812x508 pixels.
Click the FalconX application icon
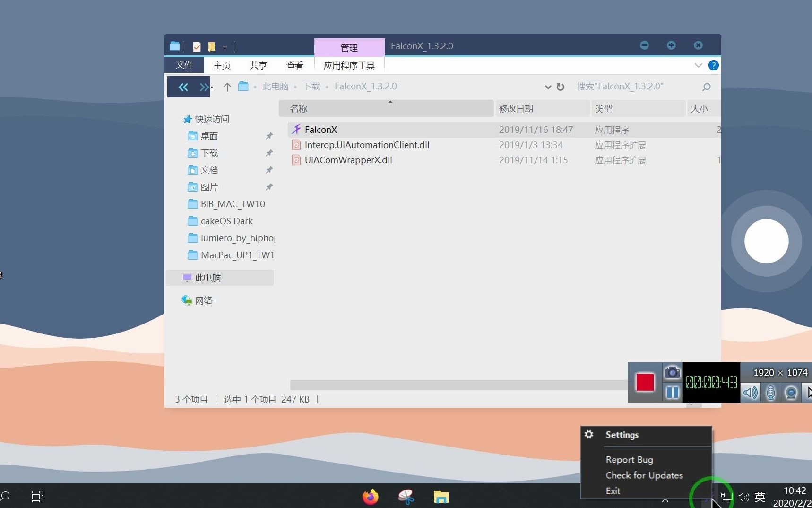[x=296, y=129]
